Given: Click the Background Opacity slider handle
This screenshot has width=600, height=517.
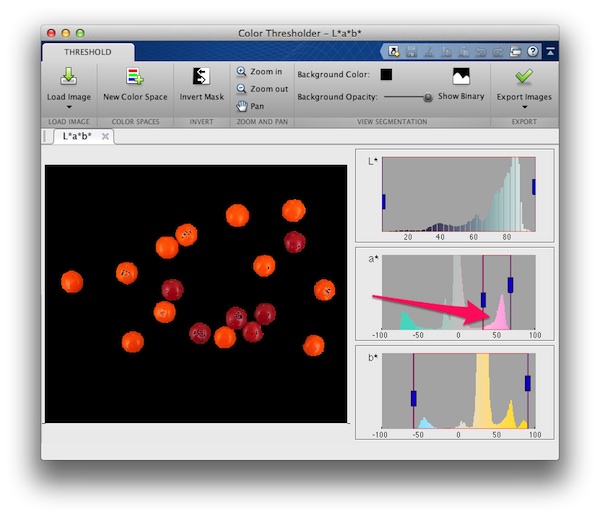Looking at the screenshot, I should click(x=428, y=97).
